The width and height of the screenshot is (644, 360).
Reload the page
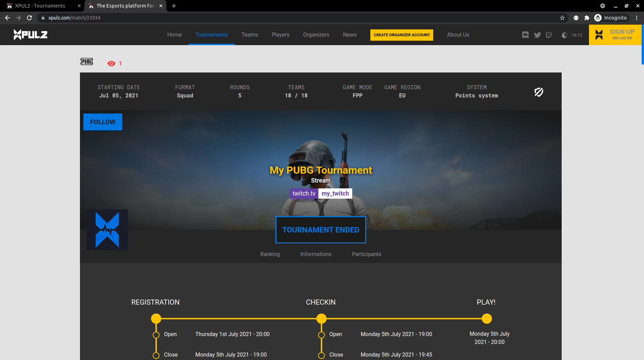[x=29, y=18]
